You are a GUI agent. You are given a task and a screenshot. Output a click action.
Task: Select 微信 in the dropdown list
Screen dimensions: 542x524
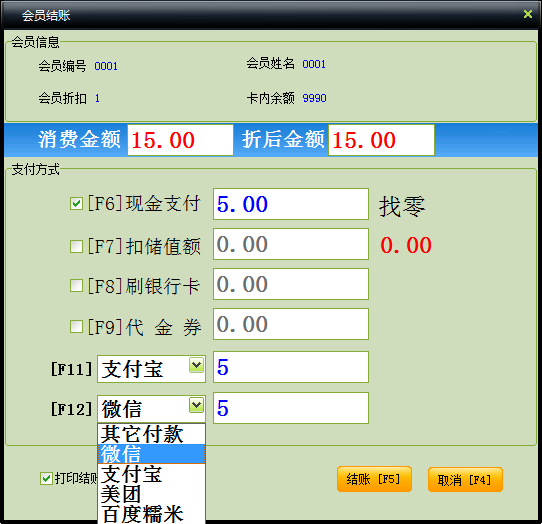(151, 454)
